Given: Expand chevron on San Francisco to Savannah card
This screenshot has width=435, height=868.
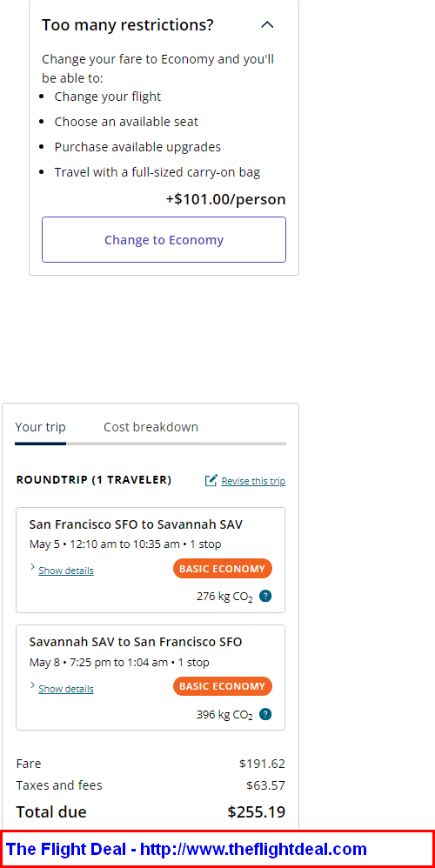Looking at the screenshot, I should [33, 567].
